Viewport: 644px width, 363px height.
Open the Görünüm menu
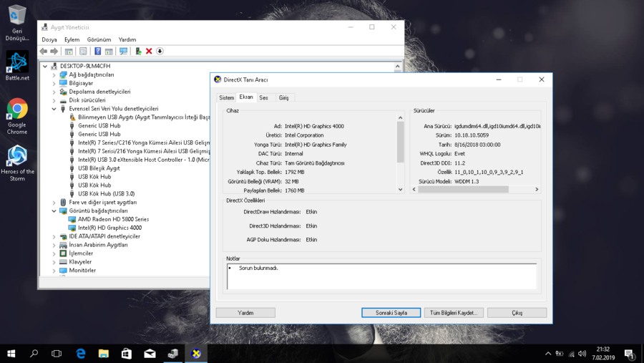pyautogui.click(x=99, y=39)
